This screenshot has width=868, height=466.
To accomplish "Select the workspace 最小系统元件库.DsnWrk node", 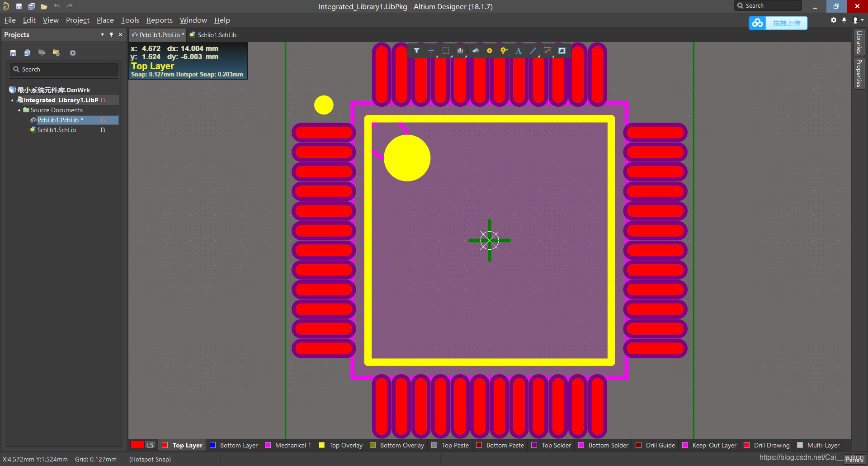I will (50, 90).
